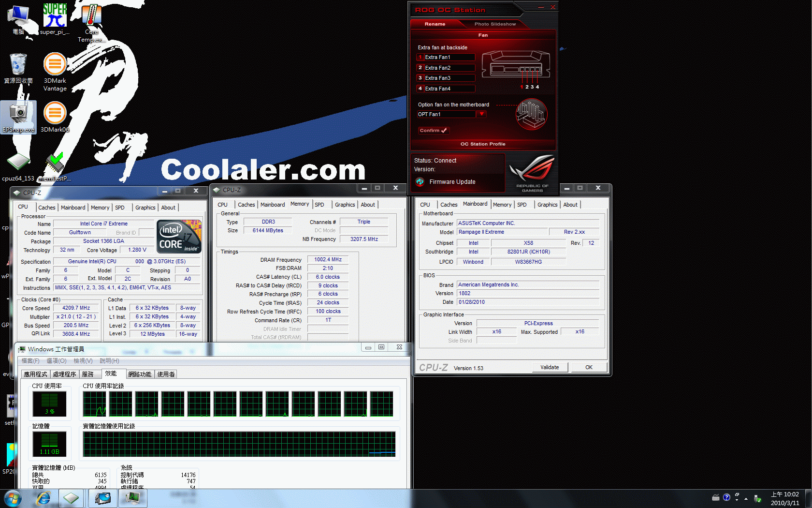Click the BIOS version 1802 value
Image resolution: width=812 pixels, height=508 pixels.
pos(528,293)
